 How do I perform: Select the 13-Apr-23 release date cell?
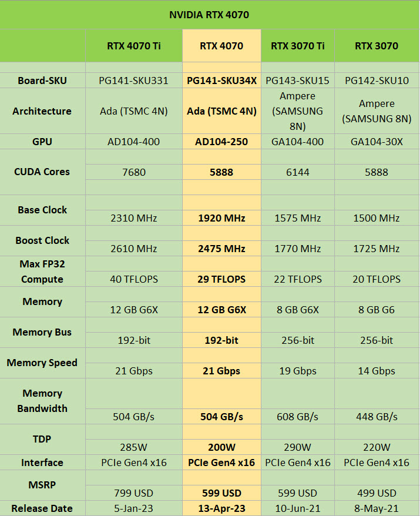221,508
